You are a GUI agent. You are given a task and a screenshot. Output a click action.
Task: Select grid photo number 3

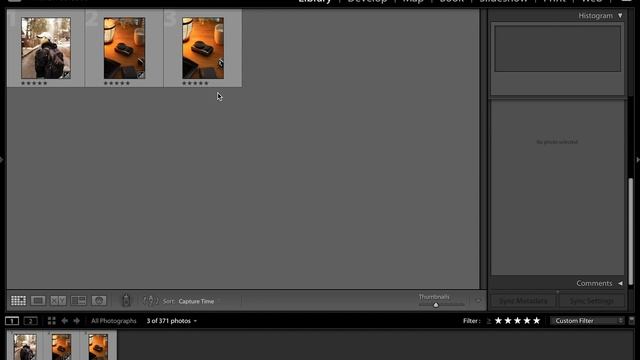[203, 48]
